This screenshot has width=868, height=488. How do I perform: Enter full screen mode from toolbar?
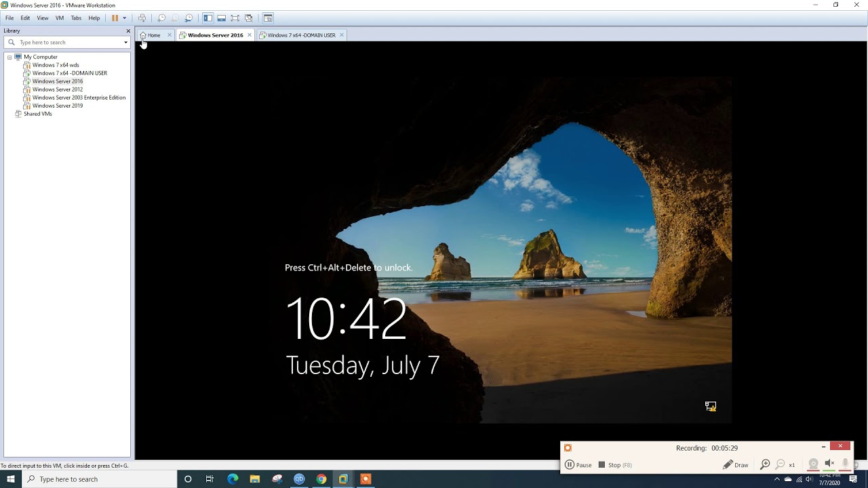235,18
